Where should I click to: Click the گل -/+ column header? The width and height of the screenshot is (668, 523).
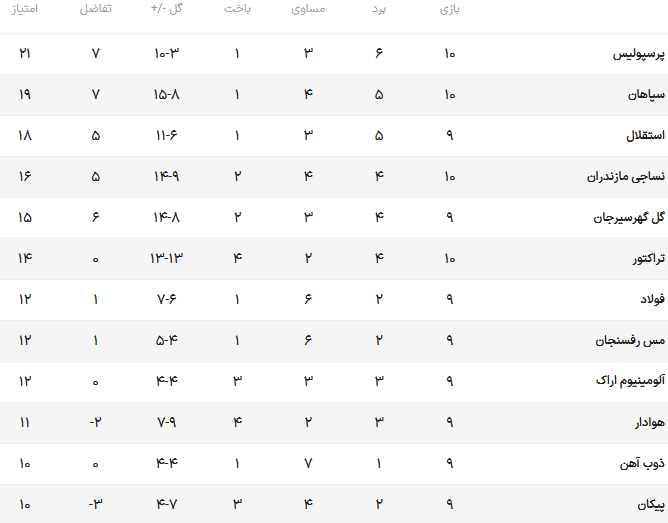tap(167, 9)
